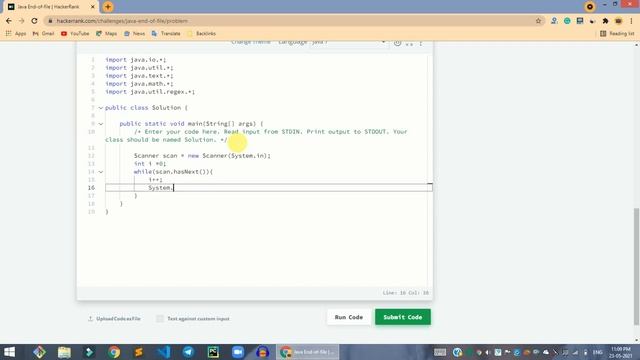This screenshot has width=640, height=360.
Task: Open Visual Studio Code from the taskbar
Action: [164, 352]
